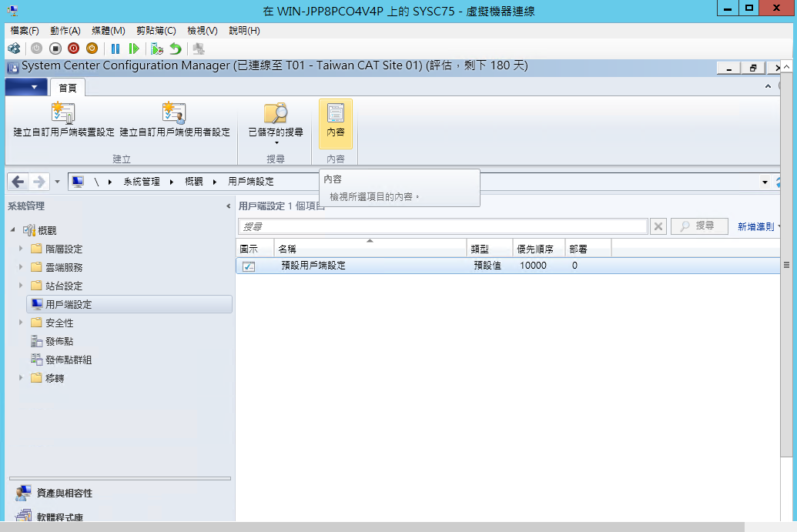This screenshot has width=797, height=532.
Task: Expand the 雲端服務 folder
Action: (x=21, y=266)
